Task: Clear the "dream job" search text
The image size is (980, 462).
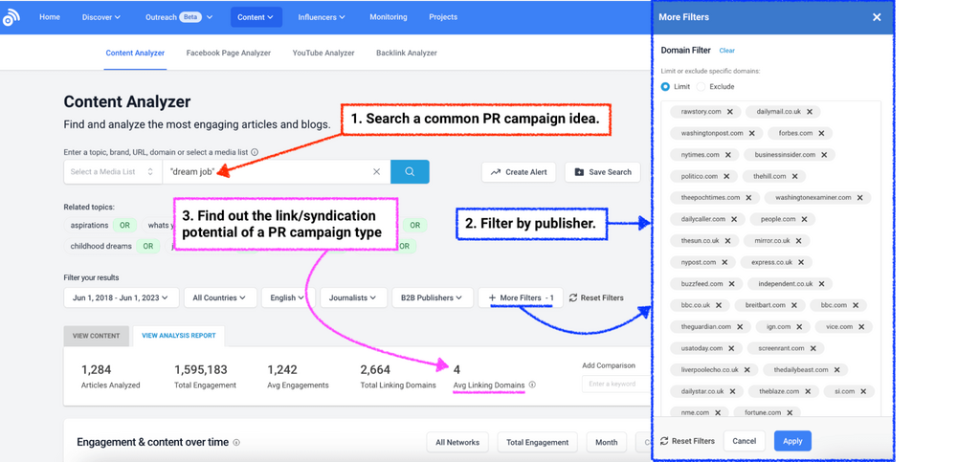Action: point(376,172)
